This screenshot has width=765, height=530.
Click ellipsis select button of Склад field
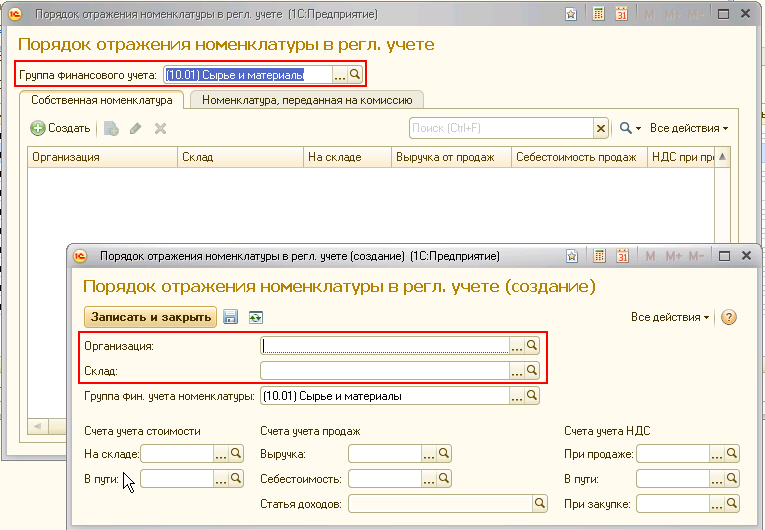tap(517, 370)
